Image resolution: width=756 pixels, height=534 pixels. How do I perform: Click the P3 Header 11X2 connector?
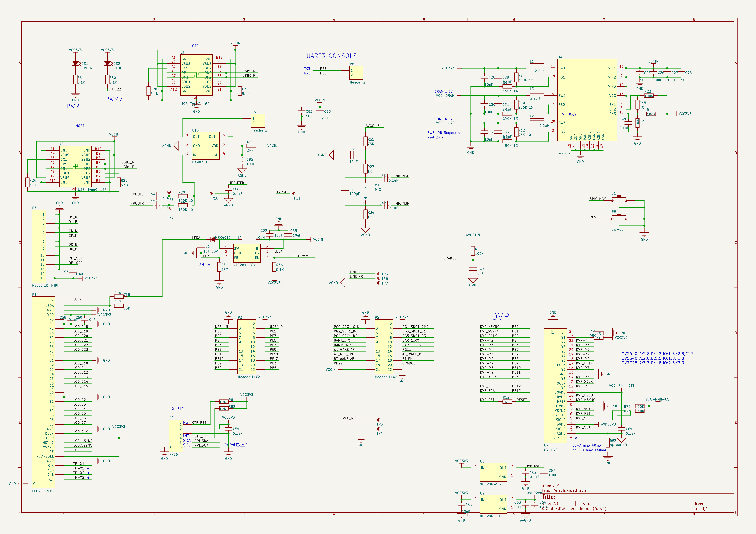[247, 346]
